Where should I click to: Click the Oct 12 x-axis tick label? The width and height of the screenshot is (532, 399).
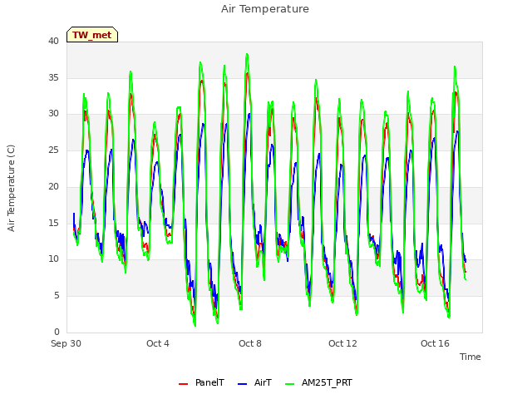click(x=342, y=343)
